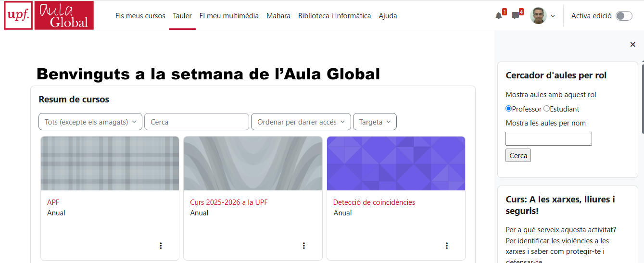Open the APF course link
Screen dimensions: 644x263
coord(53,202)
